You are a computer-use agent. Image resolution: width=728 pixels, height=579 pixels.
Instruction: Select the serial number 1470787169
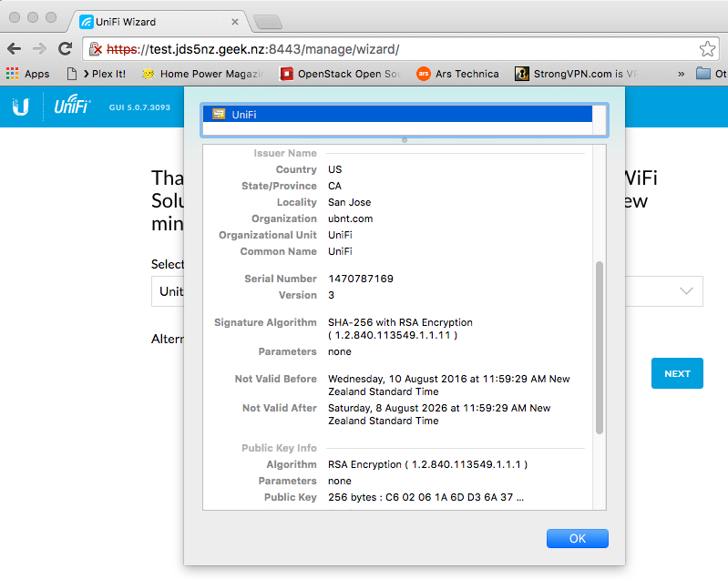[361, 279]
